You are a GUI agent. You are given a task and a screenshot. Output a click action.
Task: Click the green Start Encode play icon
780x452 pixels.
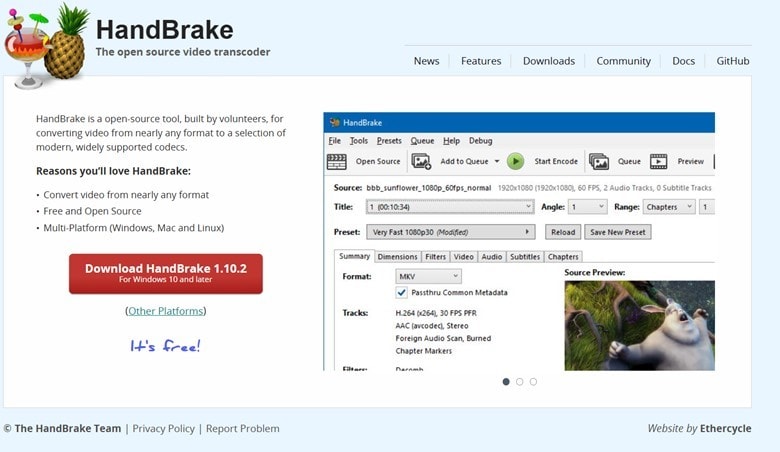[515, 161]
